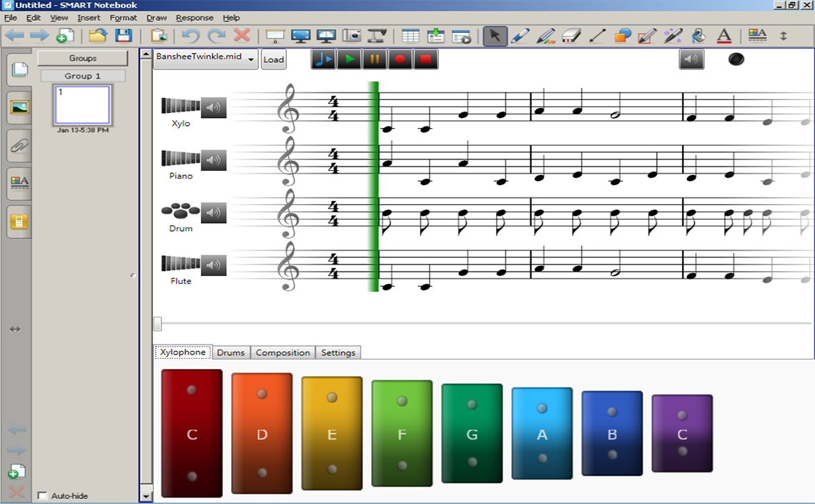
Task: Select the Magic Pen tool
Action: [x=673, y=36]
